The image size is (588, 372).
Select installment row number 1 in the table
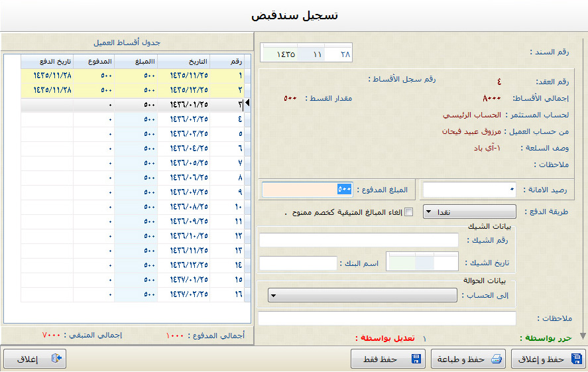[x=133, y=76]
